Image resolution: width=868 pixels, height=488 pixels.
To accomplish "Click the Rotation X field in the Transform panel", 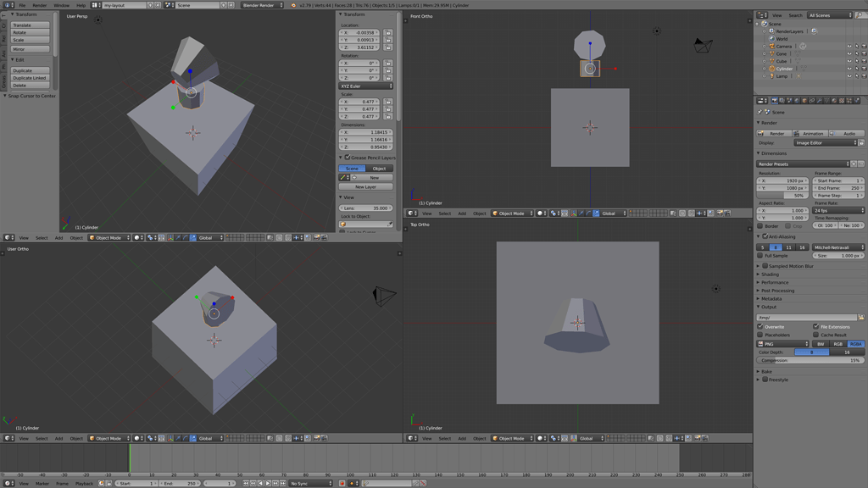I will tap(359, 64).
